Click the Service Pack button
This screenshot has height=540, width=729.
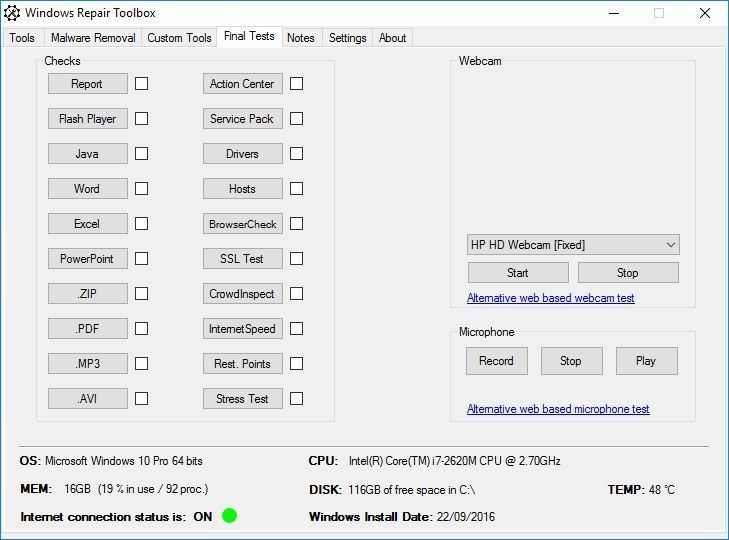coord(242,119)
